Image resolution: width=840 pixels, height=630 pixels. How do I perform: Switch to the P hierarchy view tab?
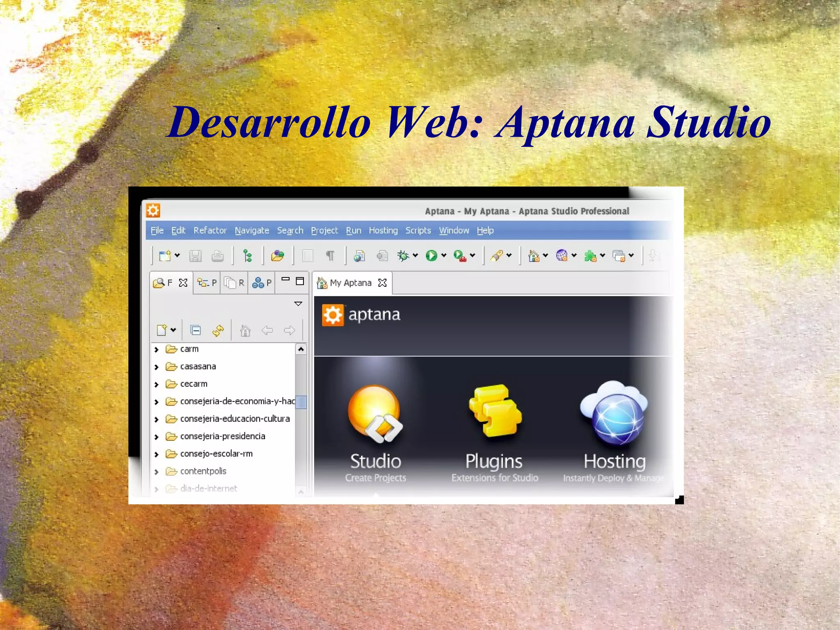[x=207, y=283]
